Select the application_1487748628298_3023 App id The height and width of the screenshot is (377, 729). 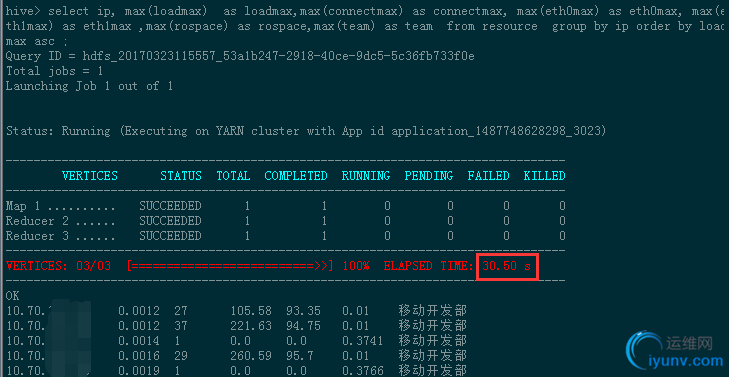(496, 131)
